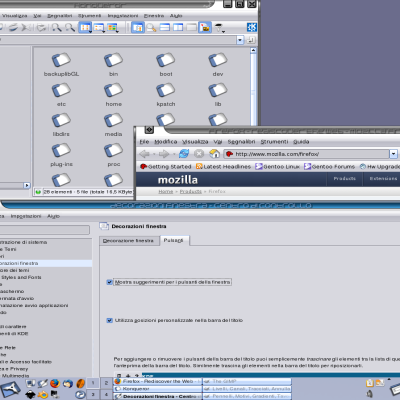Click the Konqueror sidebar scroll right arrow
Screen dimensions: 400x400
pos(27,185)
